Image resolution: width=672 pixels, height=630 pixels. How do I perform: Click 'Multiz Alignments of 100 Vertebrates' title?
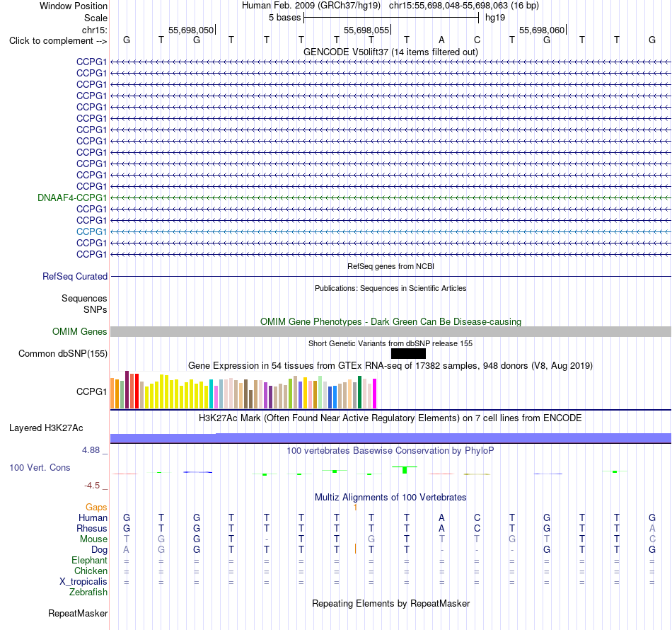[390, 498]
